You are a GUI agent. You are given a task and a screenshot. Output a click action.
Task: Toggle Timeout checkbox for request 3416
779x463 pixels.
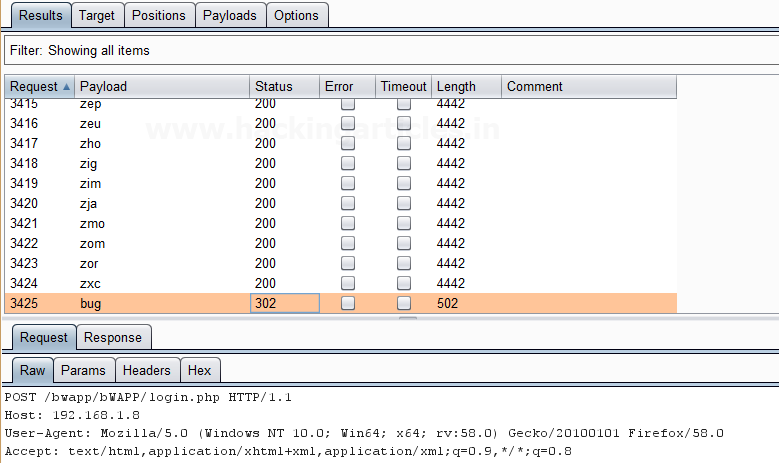click(x=404, y=123)
